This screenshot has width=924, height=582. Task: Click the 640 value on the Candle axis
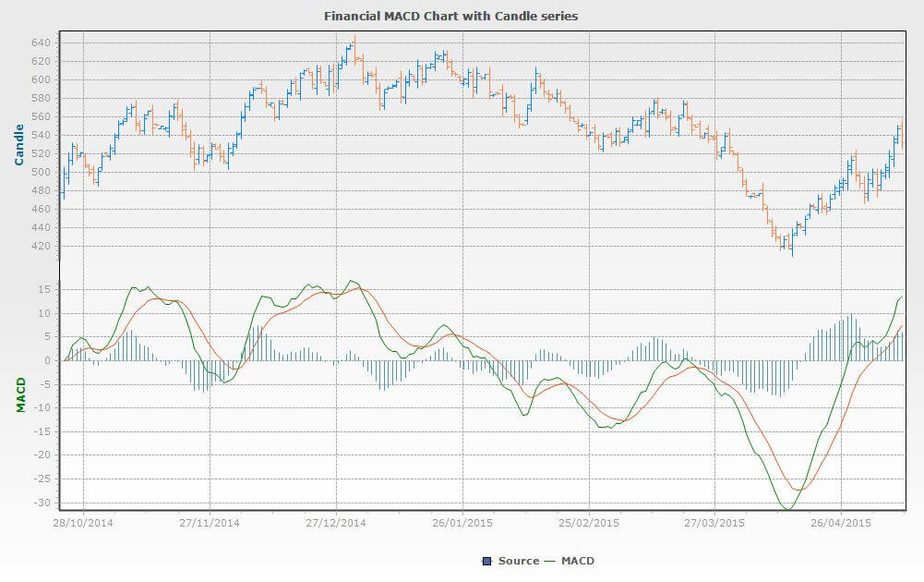pos(41,43)
